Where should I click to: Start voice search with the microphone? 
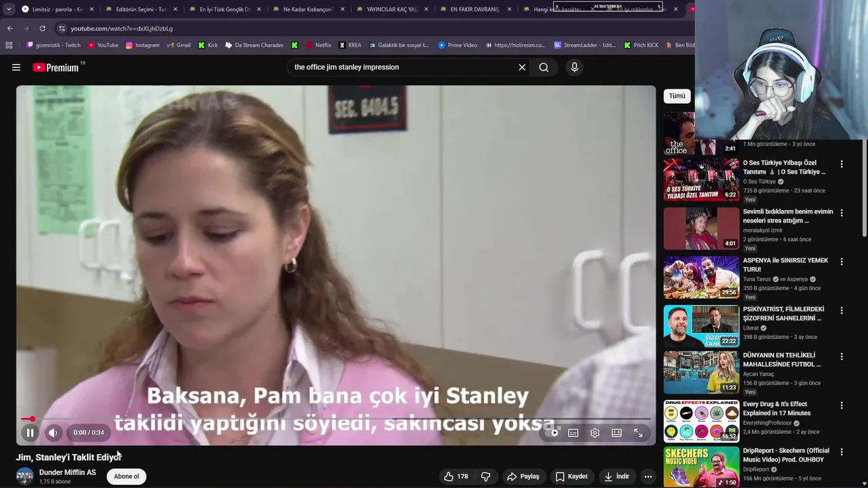point(574,67)
